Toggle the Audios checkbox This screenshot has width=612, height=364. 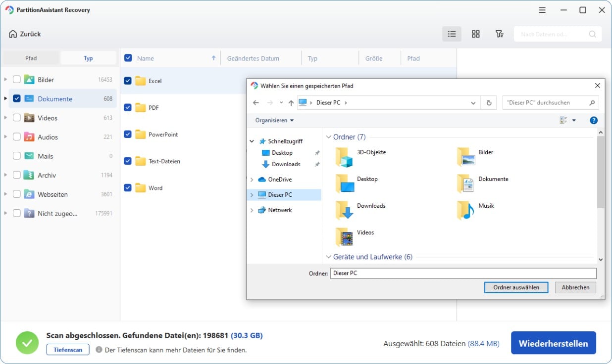[17, 137]
